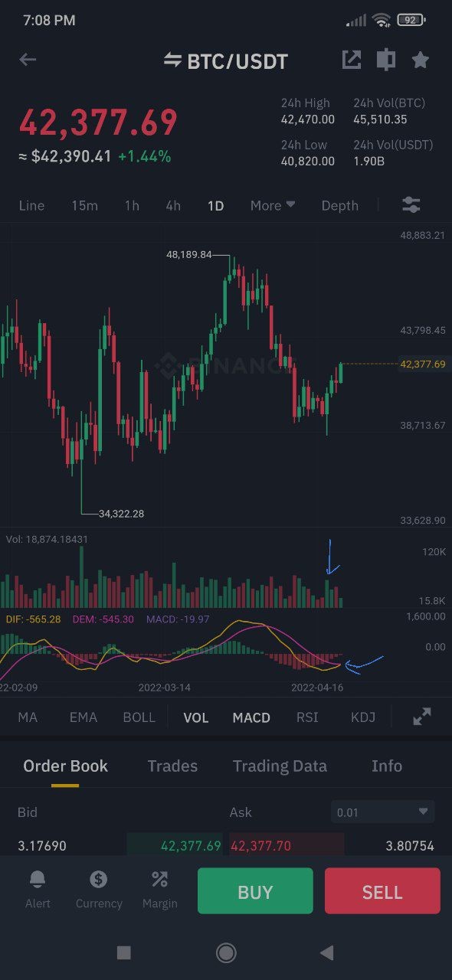Select the 4h timeframe tab

pos(173,205)
